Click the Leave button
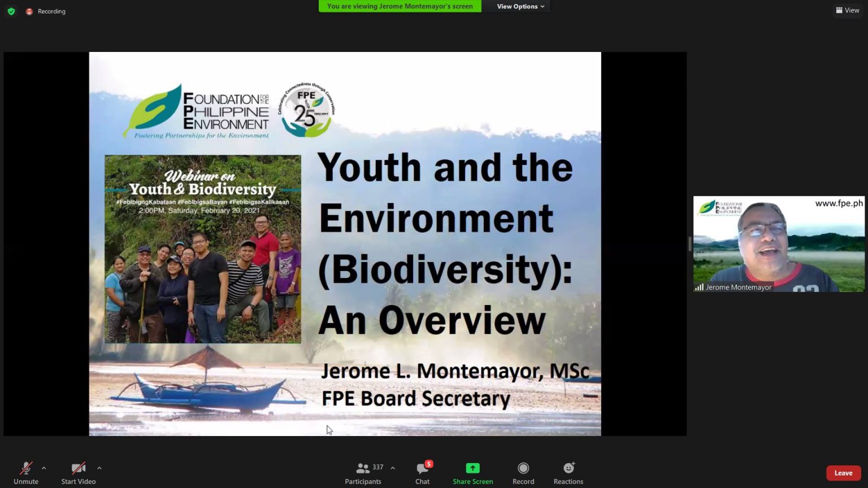The width and height of the screenshot is (868, 488). click(843, 473)
